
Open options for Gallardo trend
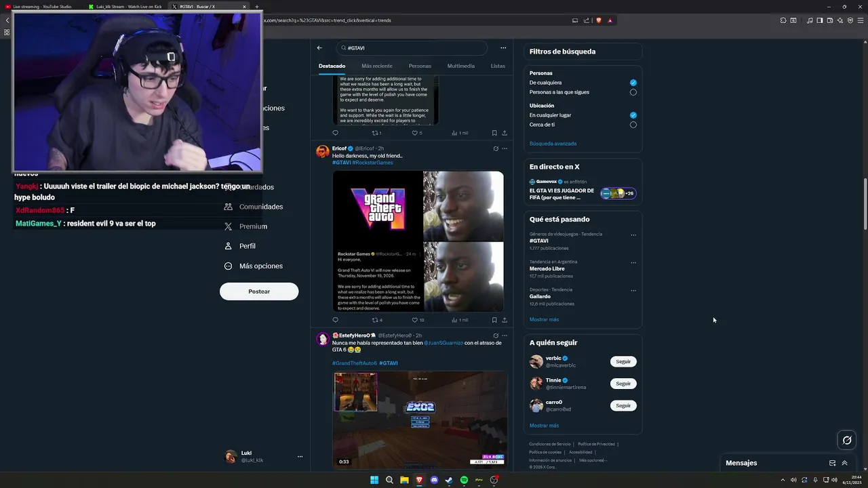point(633,291)
